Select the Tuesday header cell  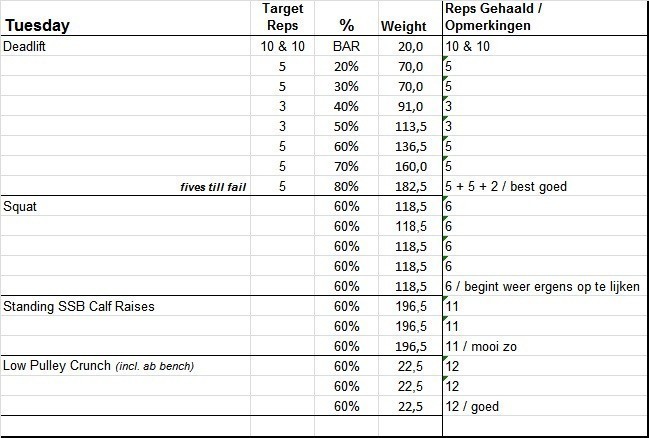click(40, 26)
